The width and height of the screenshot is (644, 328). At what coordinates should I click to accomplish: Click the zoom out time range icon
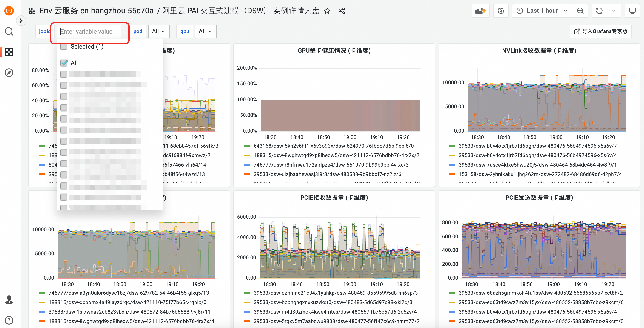coord(580,11)
